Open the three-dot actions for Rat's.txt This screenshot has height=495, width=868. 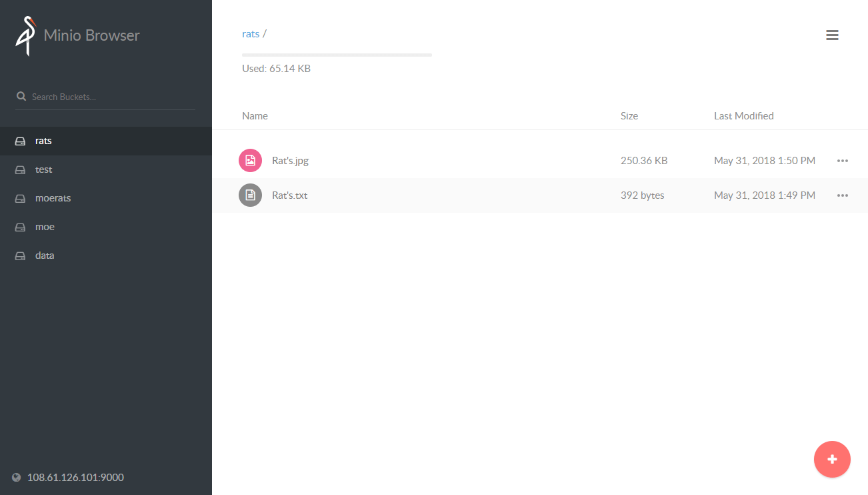(843, 195)
